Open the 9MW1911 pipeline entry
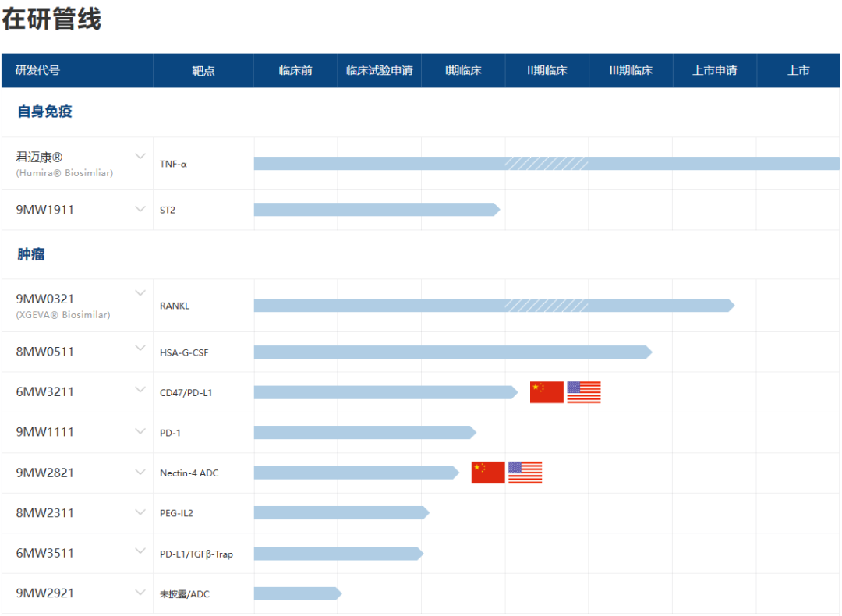842x616 pixels. (44, 210)
